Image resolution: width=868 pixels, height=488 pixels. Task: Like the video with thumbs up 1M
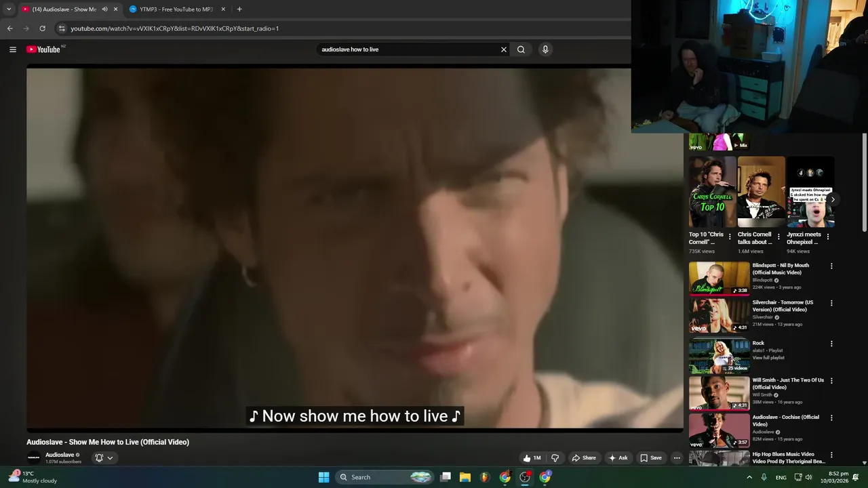[x=532, y=458]
